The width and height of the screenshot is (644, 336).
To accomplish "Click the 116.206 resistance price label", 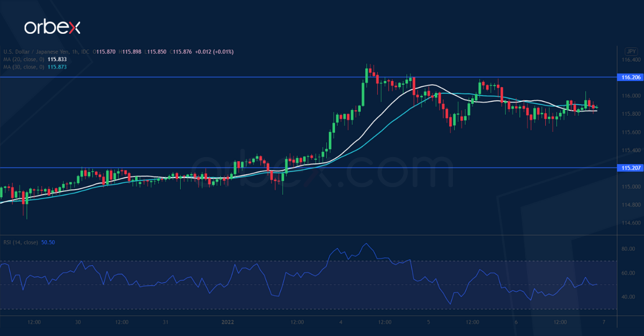I will 630,78.
